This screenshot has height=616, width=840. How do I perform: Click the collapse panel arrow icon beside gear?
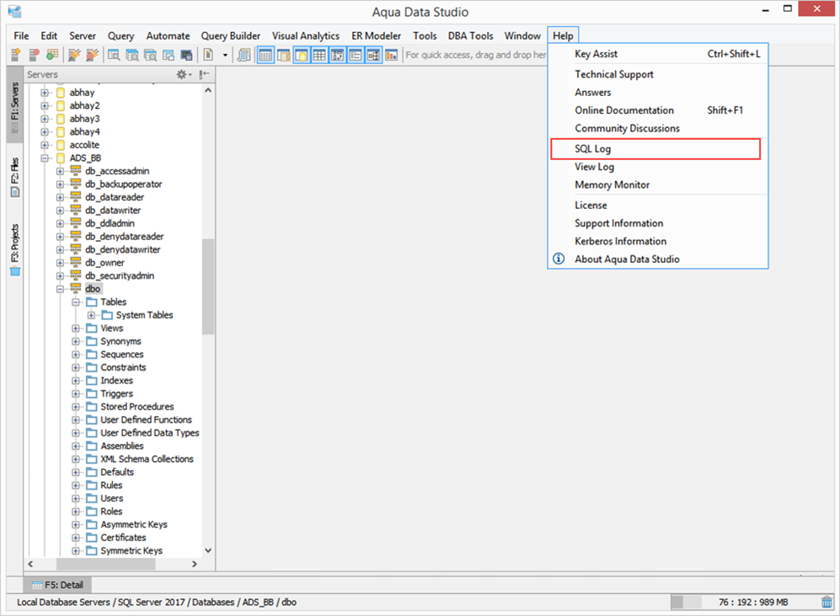(x=204, y=74)
